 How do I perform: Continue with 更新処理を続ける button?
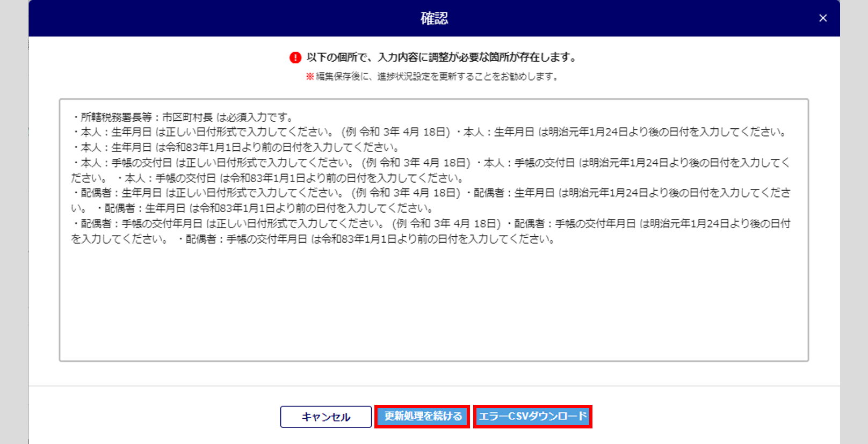(423, 417)
